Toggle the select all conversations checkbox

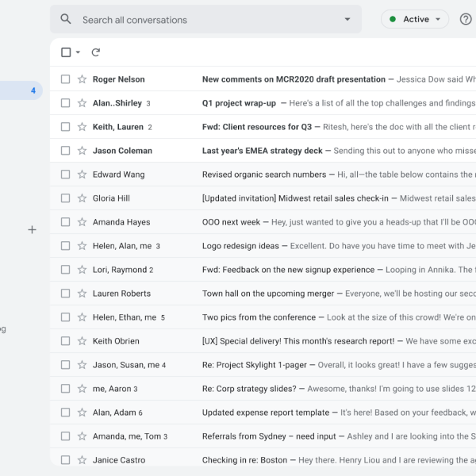coord(66,52)
